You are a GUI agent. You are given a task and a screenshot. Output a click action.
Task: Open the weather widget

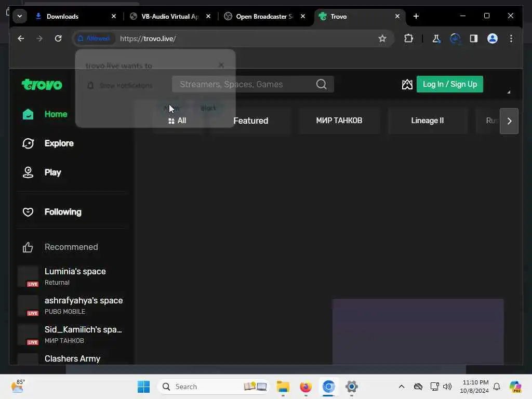[18, 387]
